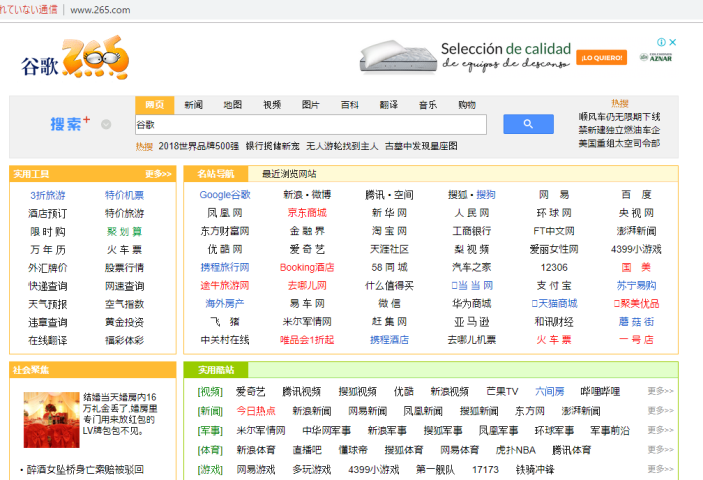Open the 百度 link

pyautogui.click(x=636, y=195)
